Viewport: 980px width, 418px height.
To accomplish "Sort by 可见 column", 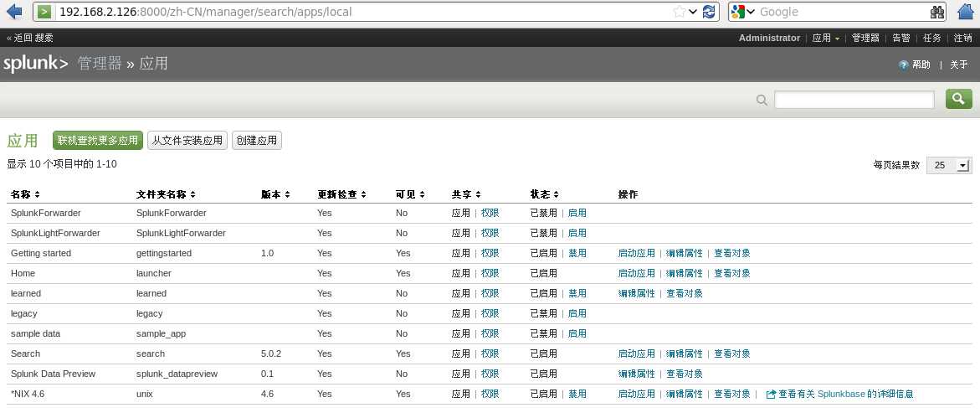I will tap(411, 194).
